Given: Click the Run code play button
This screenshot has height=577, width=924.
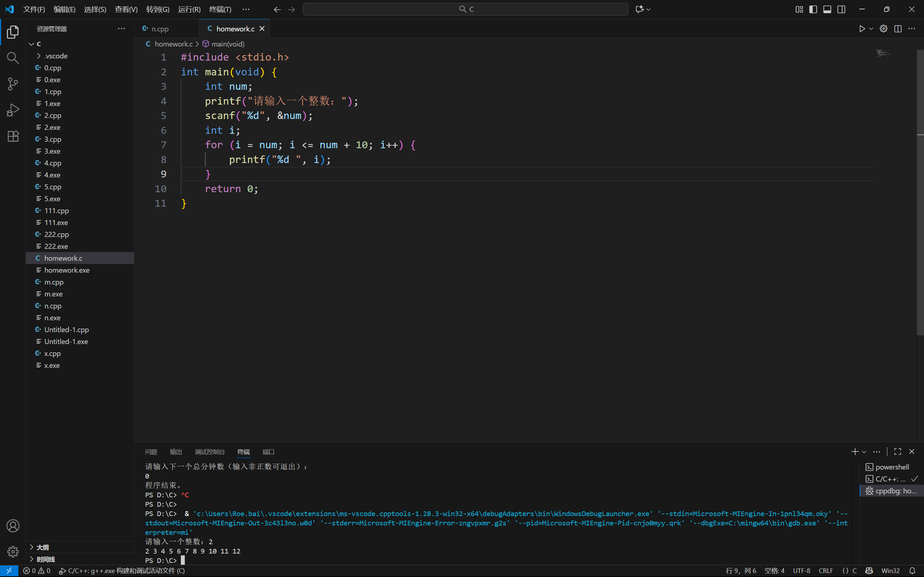Looking at the screenshot, I should [862, 28].
